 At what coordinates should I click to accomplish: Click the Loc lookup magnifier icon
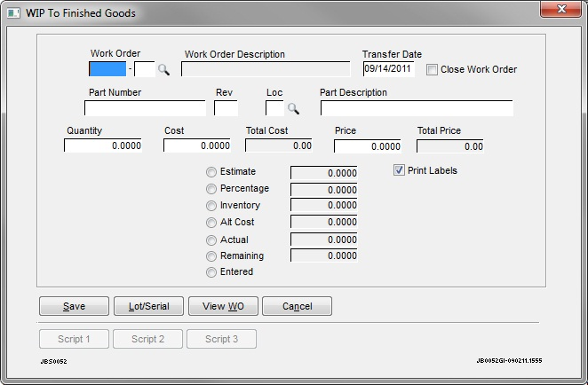(x=293, y=108)
